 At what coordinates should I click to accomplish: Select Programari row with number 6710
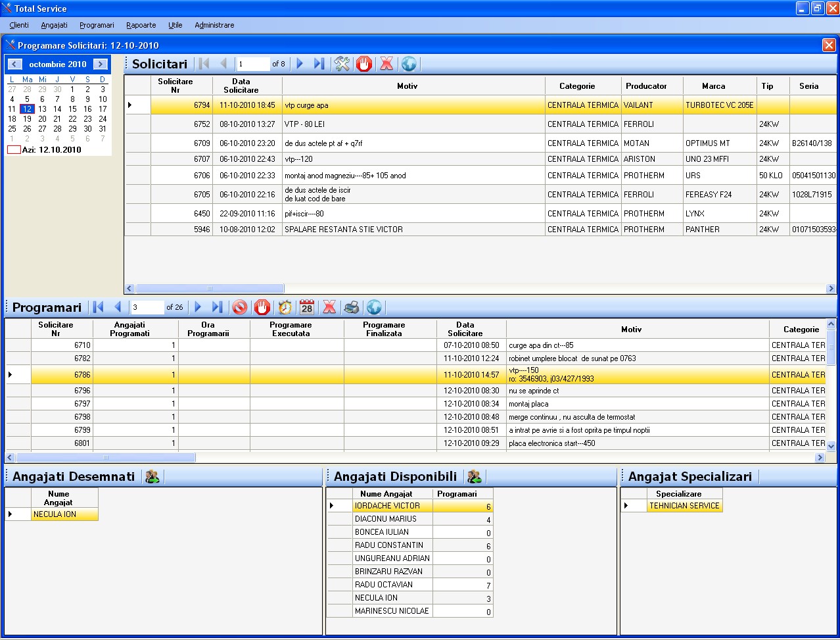pyautogui.click(x=415, y=345)
